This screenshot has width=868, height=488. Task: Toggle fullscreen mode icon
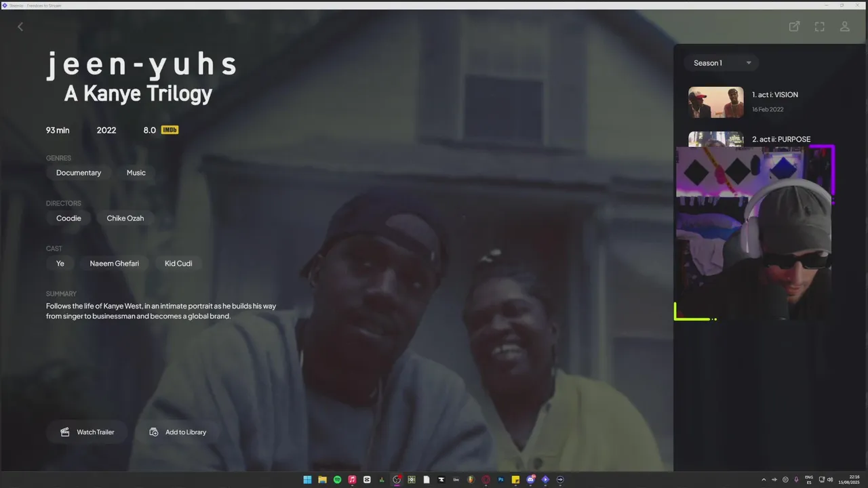pos(819,26)
